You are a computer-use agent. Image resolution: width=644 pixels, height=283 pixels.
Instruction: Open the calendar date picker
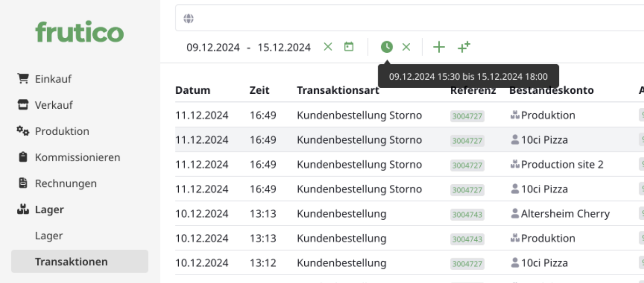tap(349, 47)
